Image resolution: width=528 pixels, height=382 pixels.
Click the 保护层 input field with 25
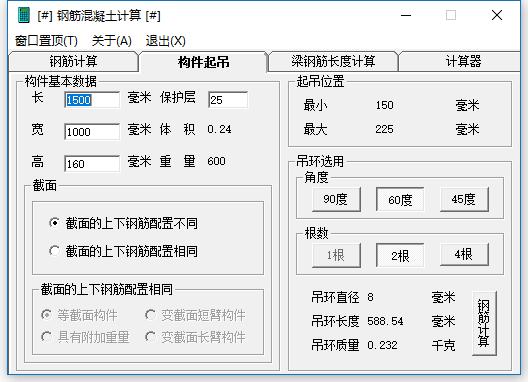point(228,100)
